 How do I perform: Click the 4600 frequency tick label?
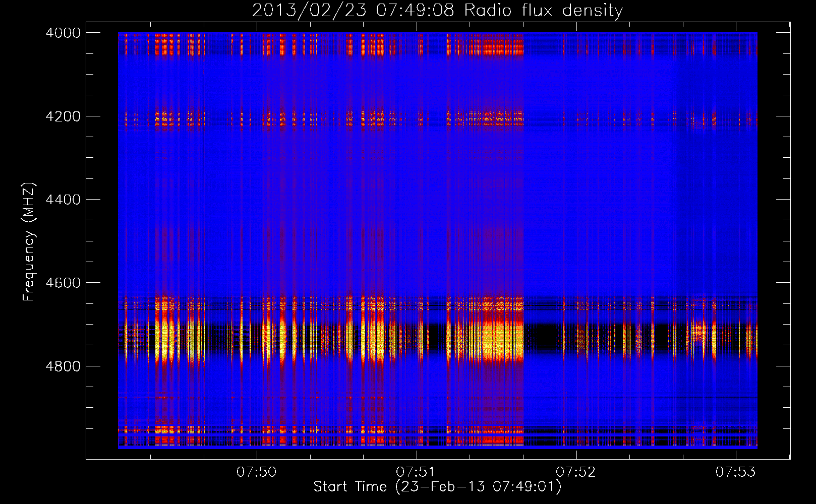(x=63, y=283)
